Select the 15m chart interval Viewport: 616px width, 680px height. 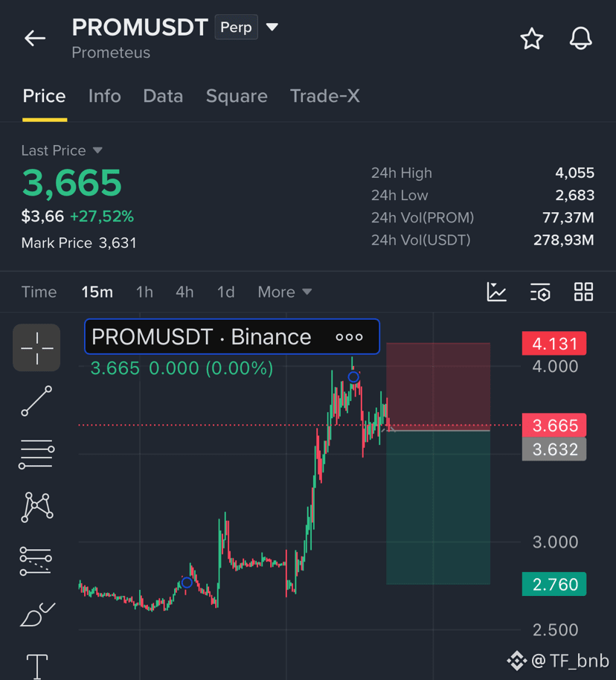[x=97, y=292]
